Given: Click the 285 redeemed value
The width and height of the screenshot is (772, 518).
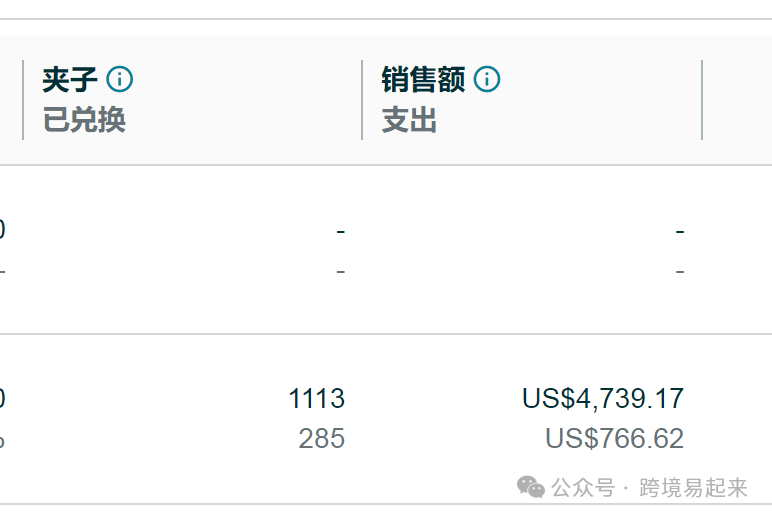Looking at the screenshot, I should [322, 438].
